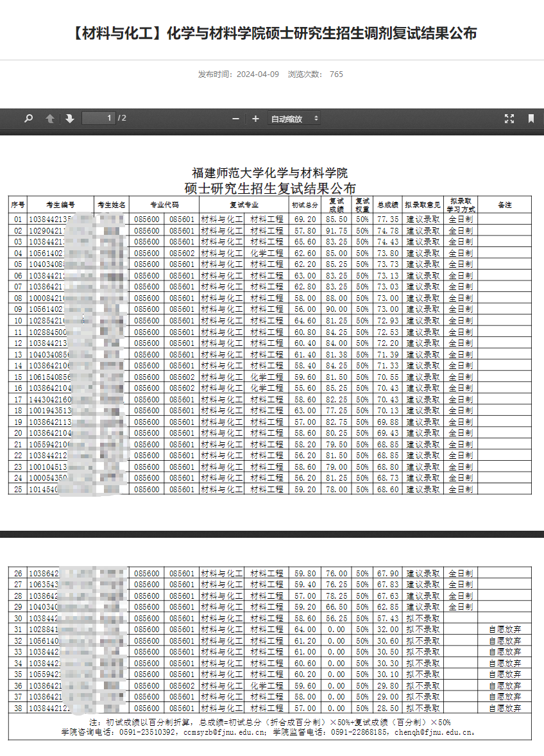Image resolution: width=544 pixels, height=756 pixels.
Task: Click the page number input field
Action: (99, 118)
